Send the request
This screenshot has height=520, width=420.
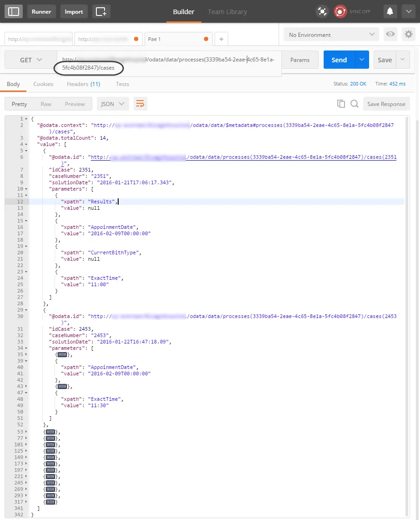coord(339,60)
